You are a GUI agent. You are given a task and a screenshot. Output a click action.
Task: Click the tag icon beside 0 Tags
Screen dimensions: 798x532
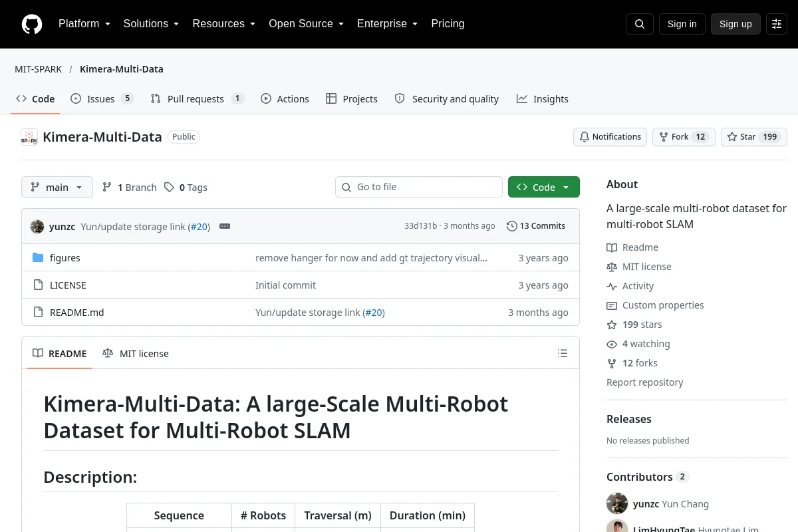170,188
